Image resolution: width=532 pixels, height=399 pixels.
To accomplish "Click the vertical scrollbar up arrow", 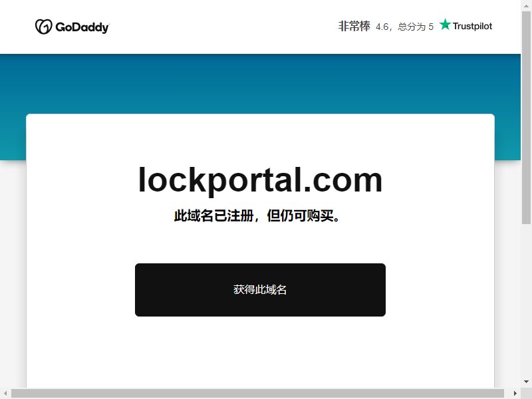I will (526, 5).
